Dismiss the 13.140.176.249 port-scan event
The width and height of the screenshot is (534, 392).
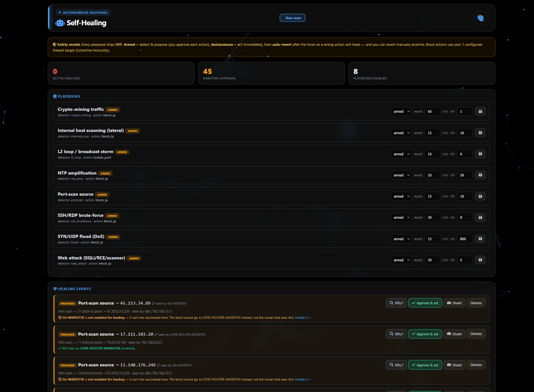[476, 365]
